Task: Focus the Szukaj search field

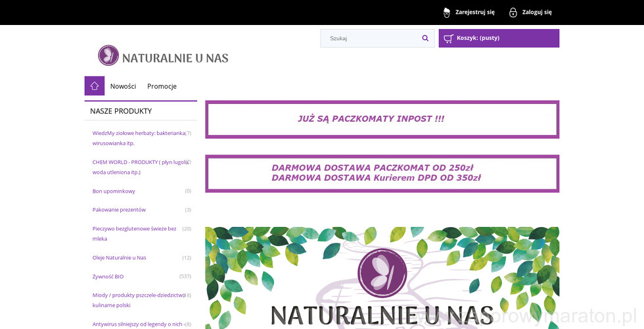Action: pos(377,38)
